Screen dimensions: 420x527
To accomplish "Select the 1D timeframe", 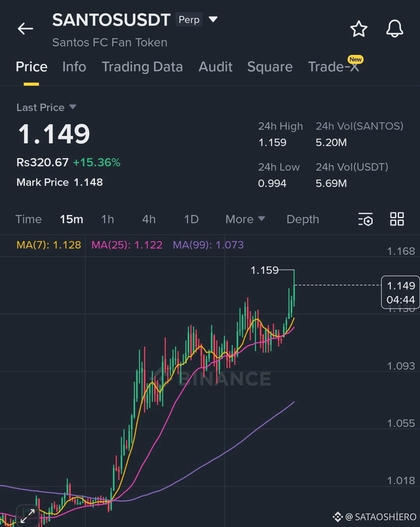I will click(x=191, y=219).
